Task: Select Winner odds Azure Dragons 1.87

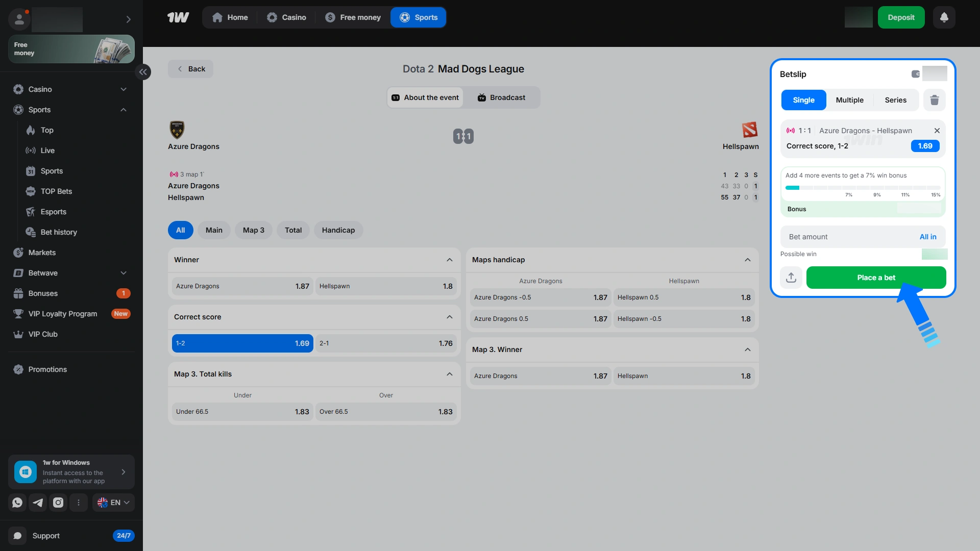Action: 242,286
